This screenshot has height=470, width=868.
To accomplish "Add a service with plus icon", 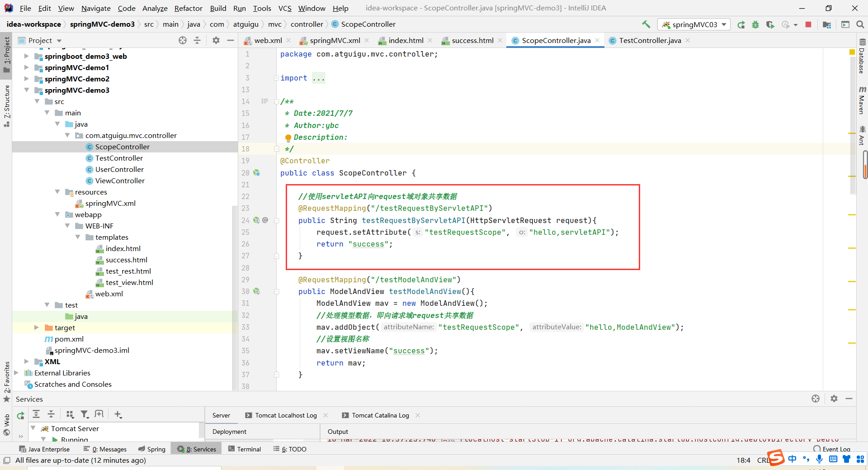I will click(118, 414).
